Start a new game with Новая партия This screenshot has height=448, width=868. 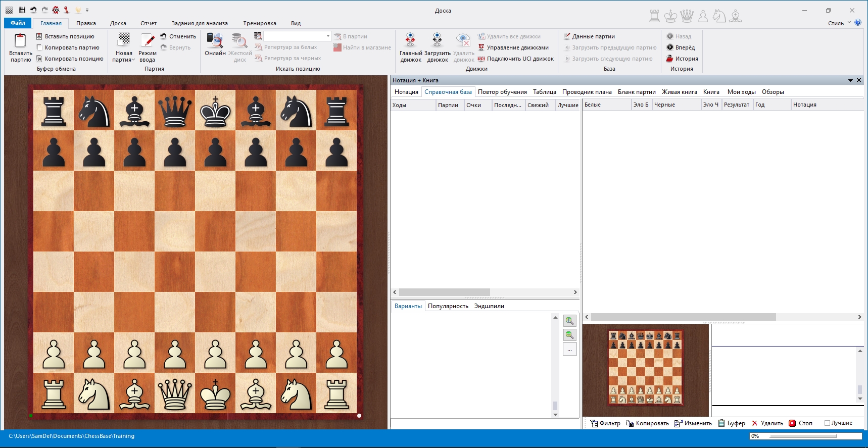coord(124,40)
